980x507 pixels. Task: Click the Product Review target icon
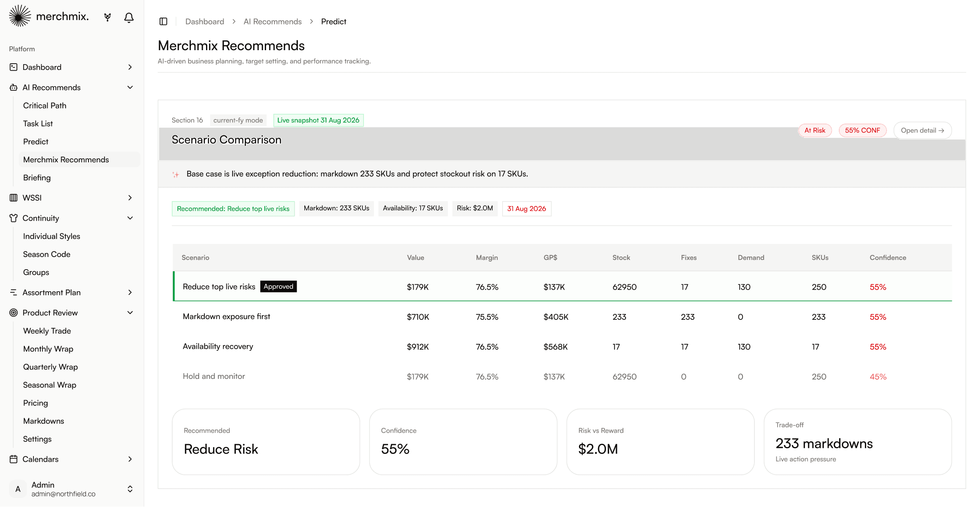[13, 313]
